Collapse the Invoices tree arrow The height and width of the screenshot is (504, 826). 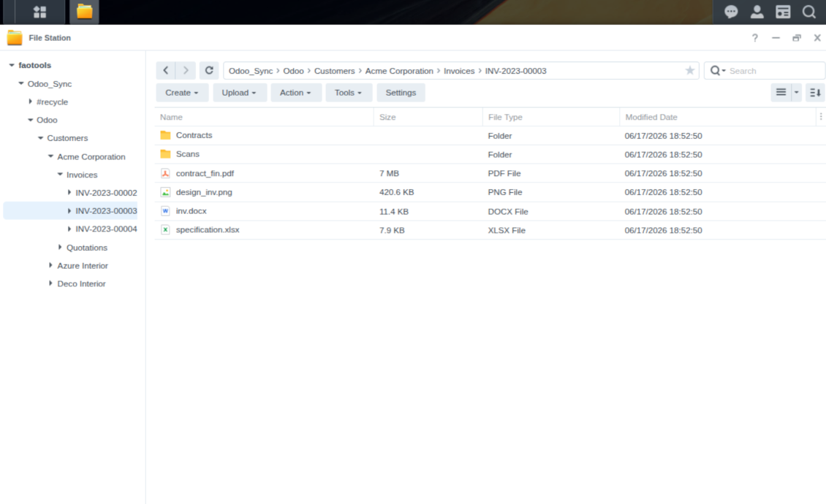pyautogui.click(x=60, y=175)
